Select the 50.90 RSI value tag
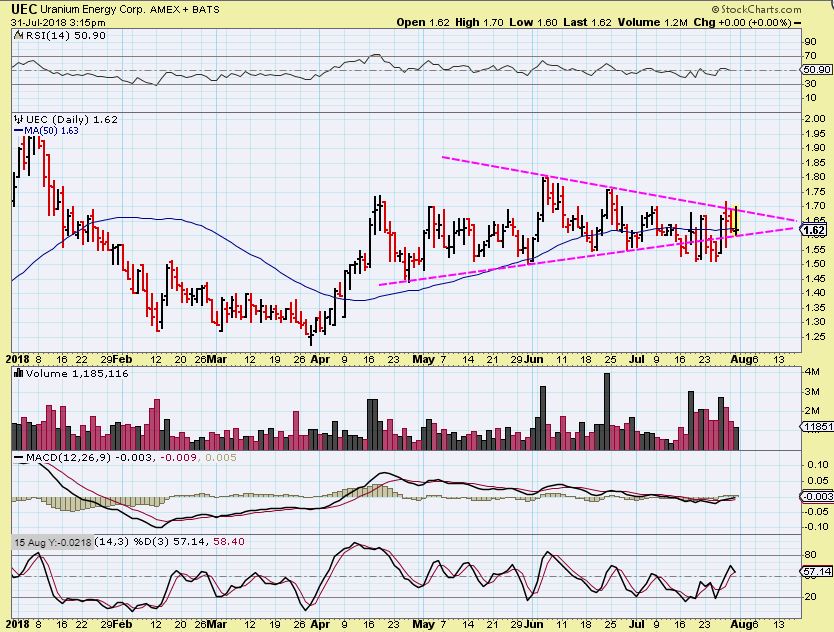834x632 pixels. click(x=816, y=70)
